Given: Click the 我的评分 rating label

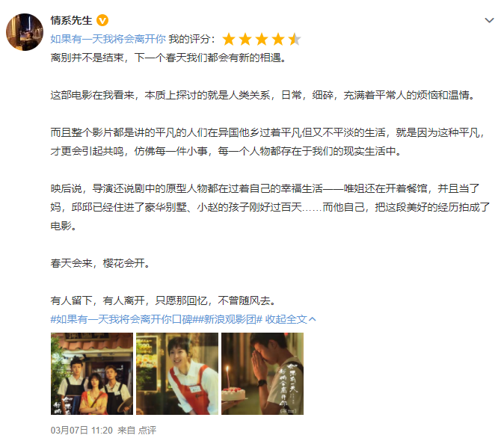Looking at the screenshot, I should 191,39.
